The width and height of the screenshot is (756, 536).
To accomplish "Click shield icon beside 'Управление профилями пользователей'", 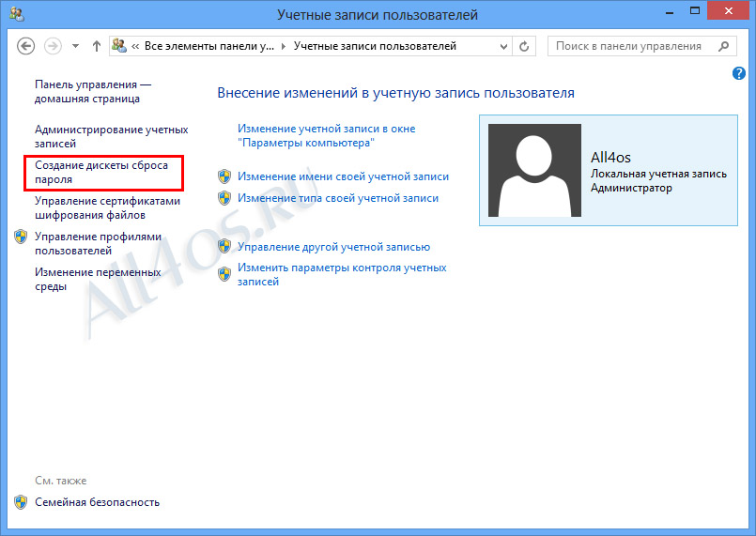I will [x=21, y=237].
